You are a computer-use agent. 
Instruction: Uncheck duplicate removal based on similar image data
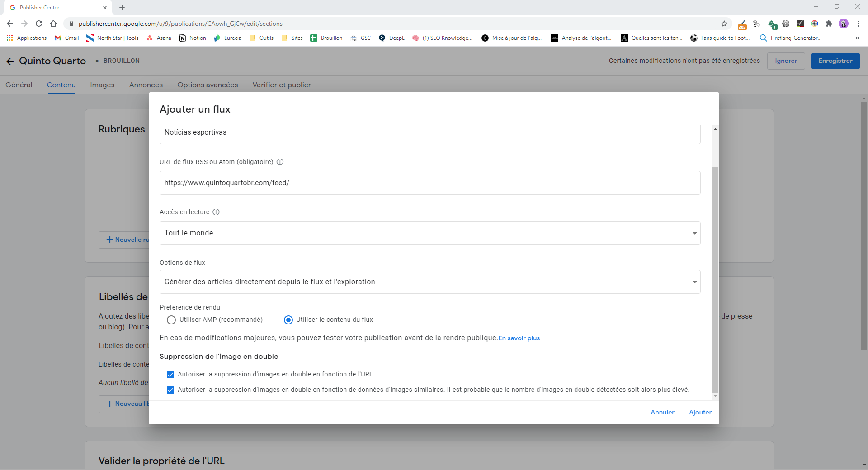pos(170,390)
